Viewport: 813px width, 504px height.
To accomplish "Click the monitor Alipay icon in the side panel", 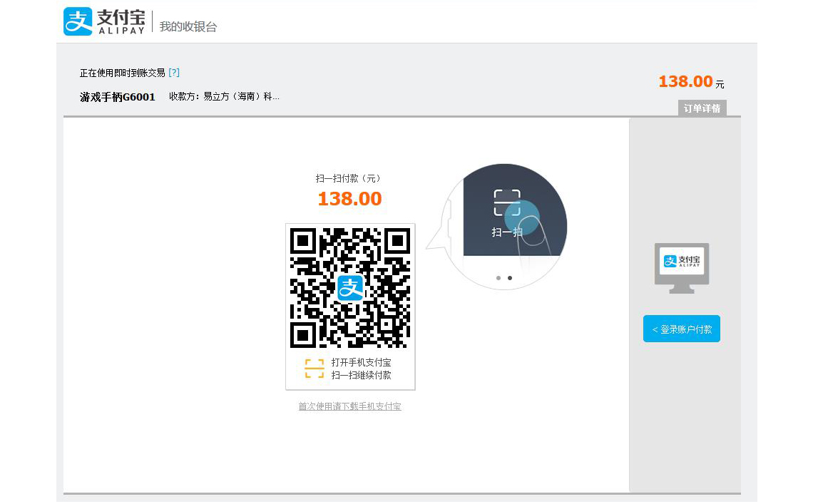I will (682, 267).
